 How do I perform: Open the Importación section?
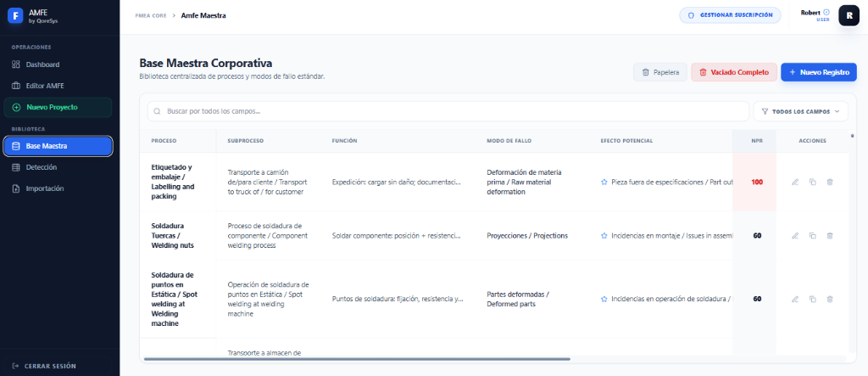58,188
